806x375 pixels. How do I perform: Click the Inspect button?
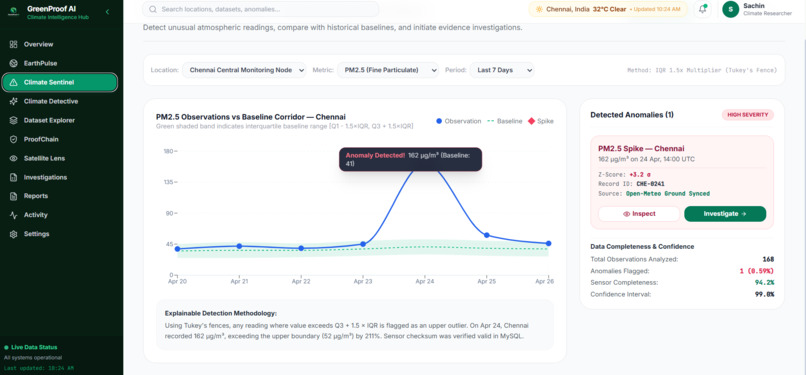(x=639, y=214)
